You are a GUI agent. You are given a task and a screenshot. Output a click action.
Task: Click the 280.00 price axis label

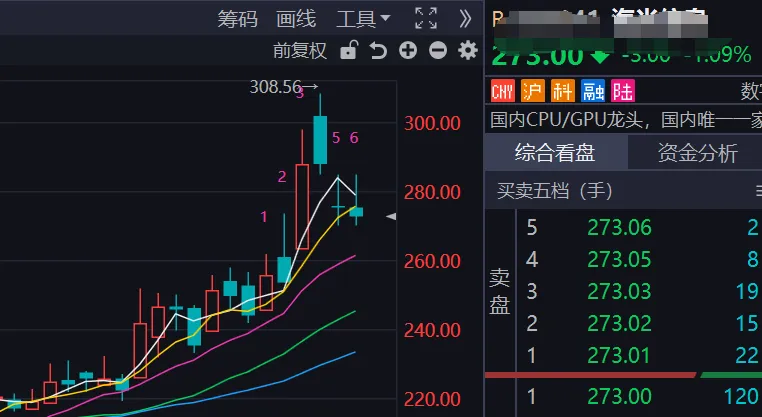[432, 192]
